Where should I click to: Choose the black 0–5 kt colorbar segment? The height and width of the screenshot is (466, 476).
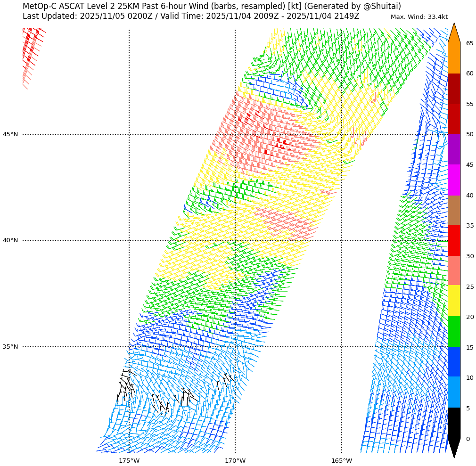(454, 423)
